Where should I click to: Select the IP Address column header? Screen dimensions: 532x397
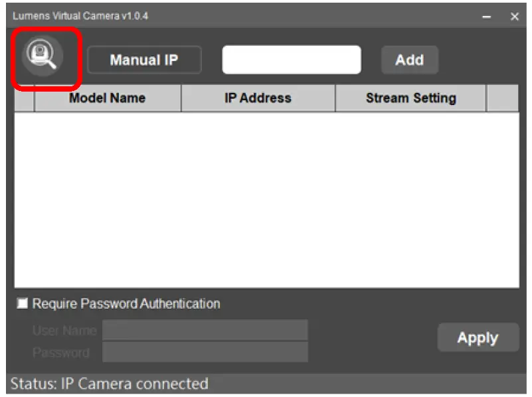click(x=258, y=98)
